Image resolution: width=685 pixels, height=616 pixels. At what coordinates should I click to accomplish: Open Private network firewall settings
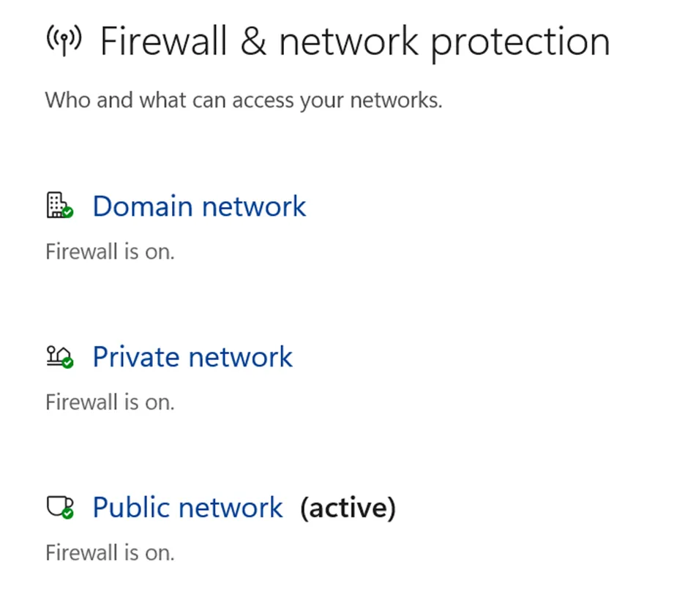[192, 357]
